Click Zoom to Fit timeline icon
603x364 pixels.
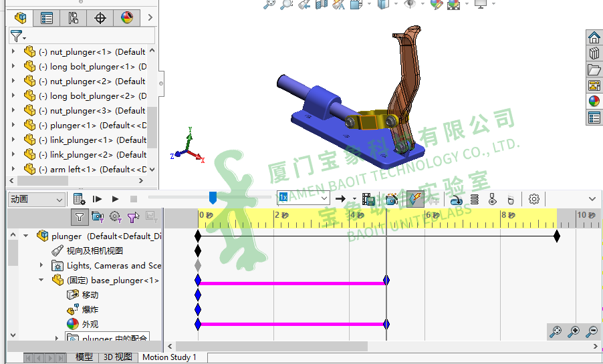coord(556,331)
